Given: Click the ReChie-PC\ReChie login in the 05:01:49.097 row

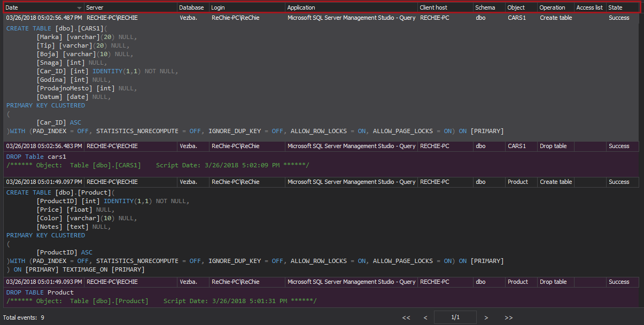Looking at the screenshot, I should 247,182.
